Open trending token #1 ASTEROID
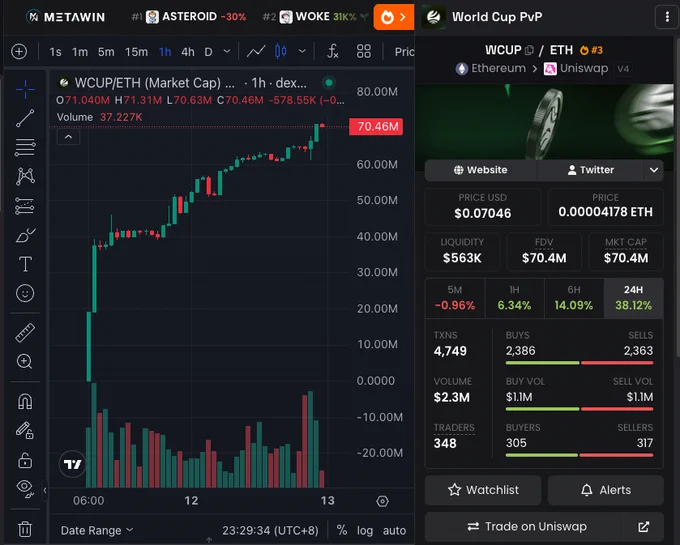This screenshot has height=545, width=680. (x=189, y=17)
